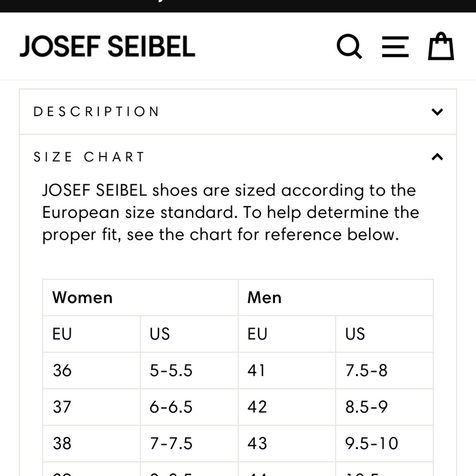Select the DESCRIPTION accordion header
The width and height of the screenshot is (476, 476).
96,111
